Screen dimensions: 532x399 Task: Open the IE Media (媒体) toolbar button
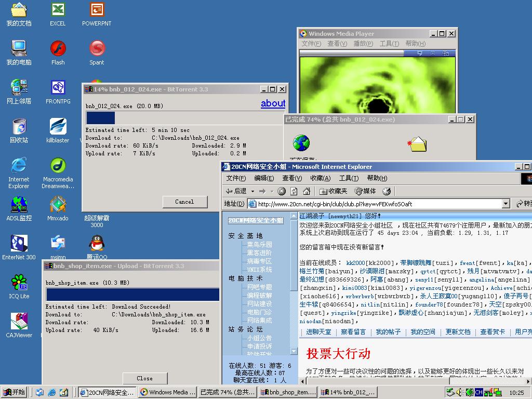[365, 191]
